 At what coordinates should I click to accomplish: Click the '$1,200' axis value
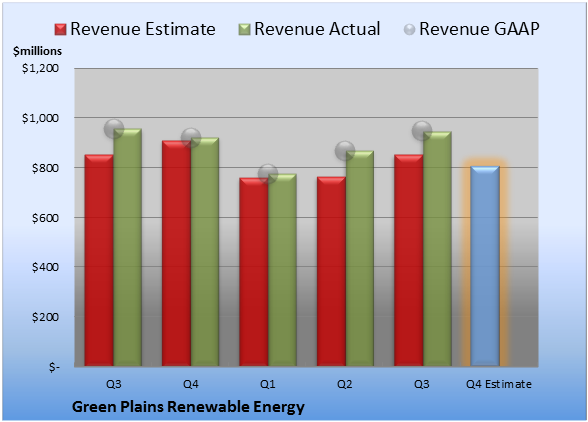[40, 68]
